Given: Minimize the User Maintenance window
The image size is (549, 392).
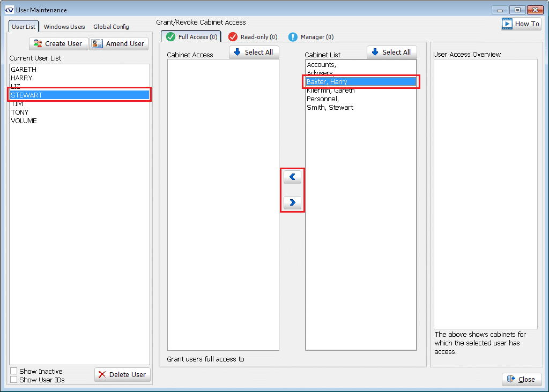Looking at the screenshot, I should 500,10.
